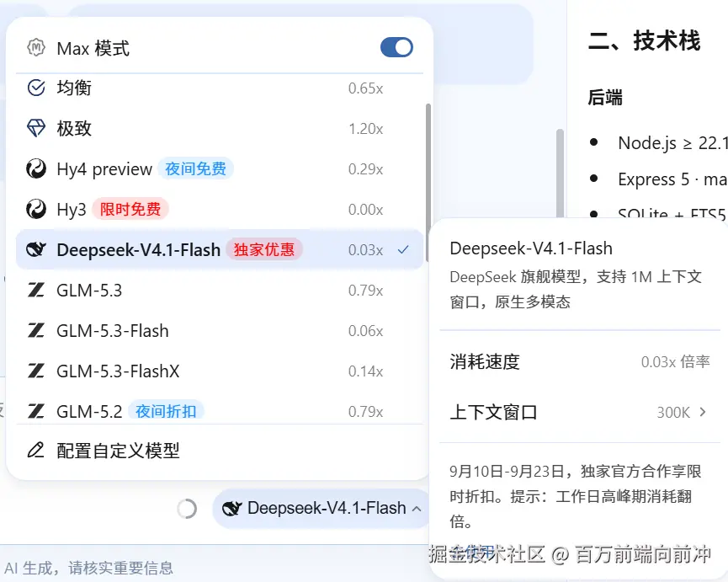Click the 0.14x rate value
Viewport: 728px width, 582px height.
[365, 371]
